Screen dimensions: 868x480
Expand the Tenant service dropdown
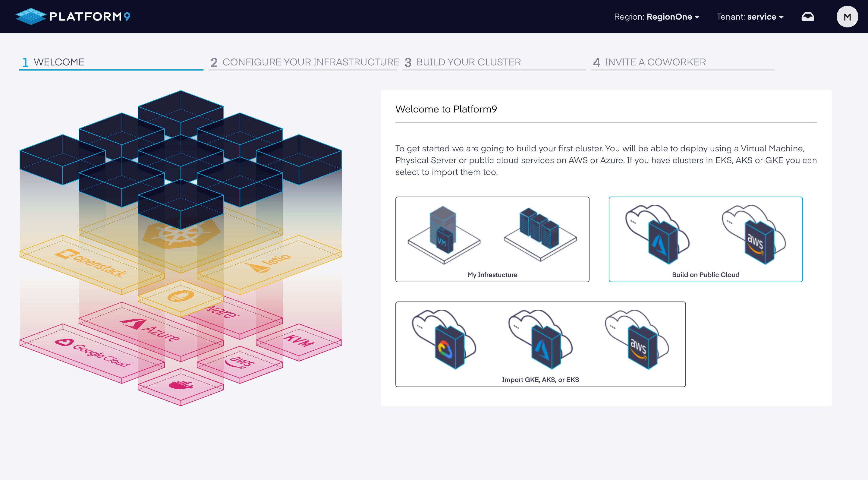click(x=749, y=17)
